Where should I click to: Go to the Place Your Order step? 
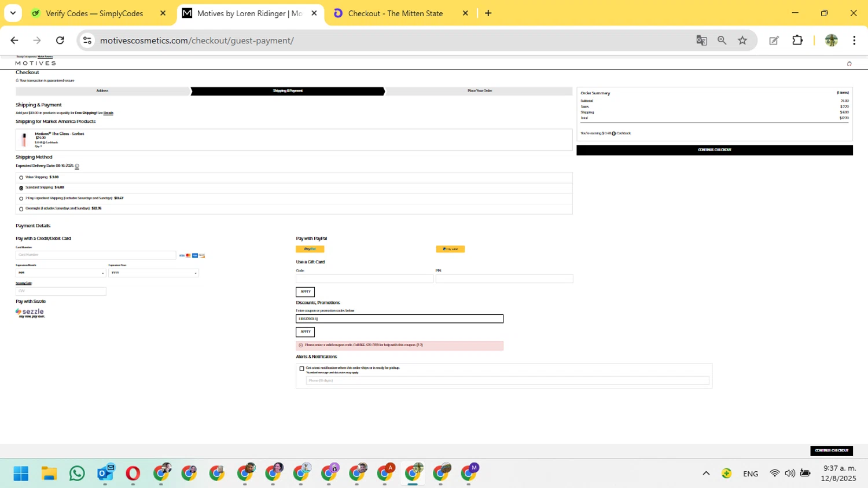(480, 91)
